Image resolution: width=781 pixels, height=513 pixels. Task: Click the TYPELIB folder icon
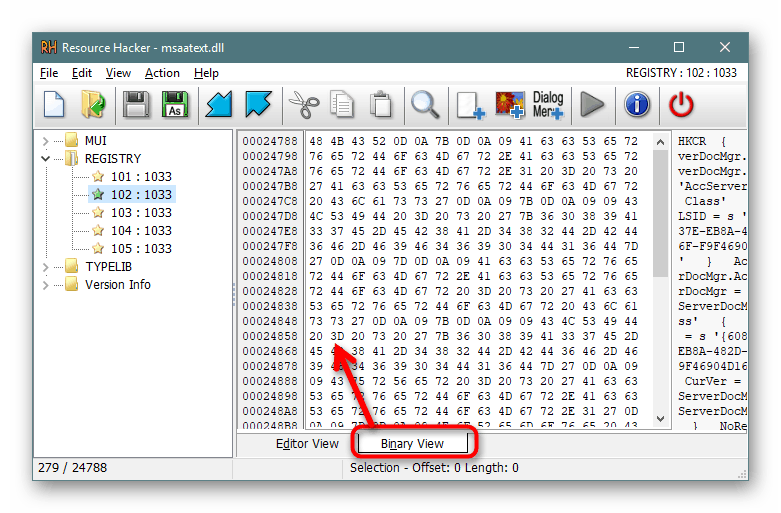point(72,266)
